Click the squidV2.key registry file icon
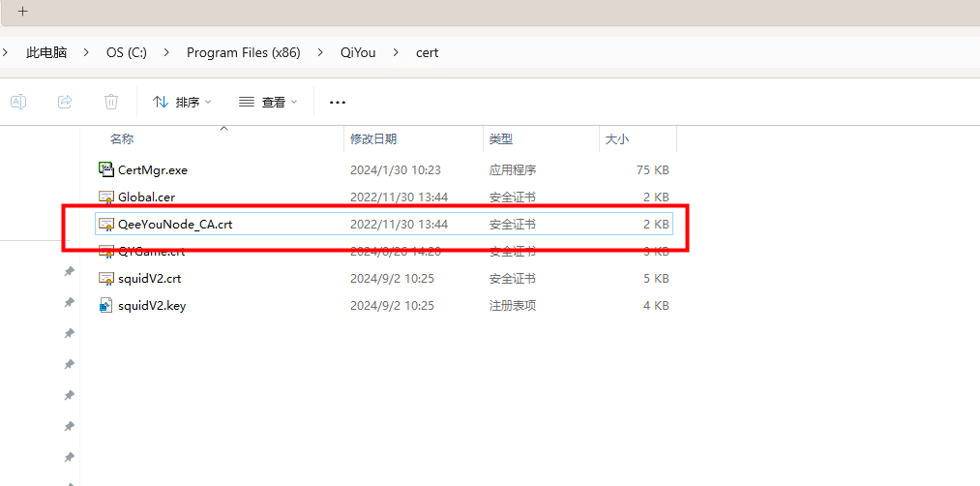This screenshot has height=486, width=980. pyautogui.click(x=106, y=305)
